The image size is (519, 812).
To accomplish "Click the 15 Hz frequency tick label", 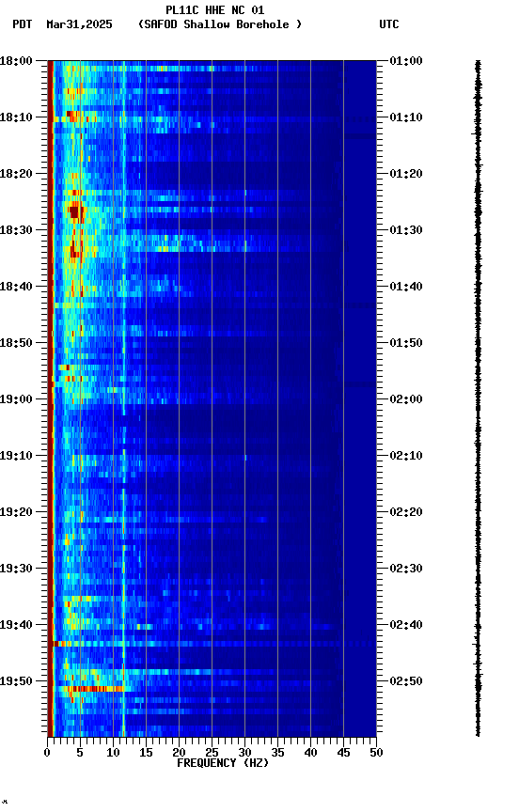I will click(146, 753).
